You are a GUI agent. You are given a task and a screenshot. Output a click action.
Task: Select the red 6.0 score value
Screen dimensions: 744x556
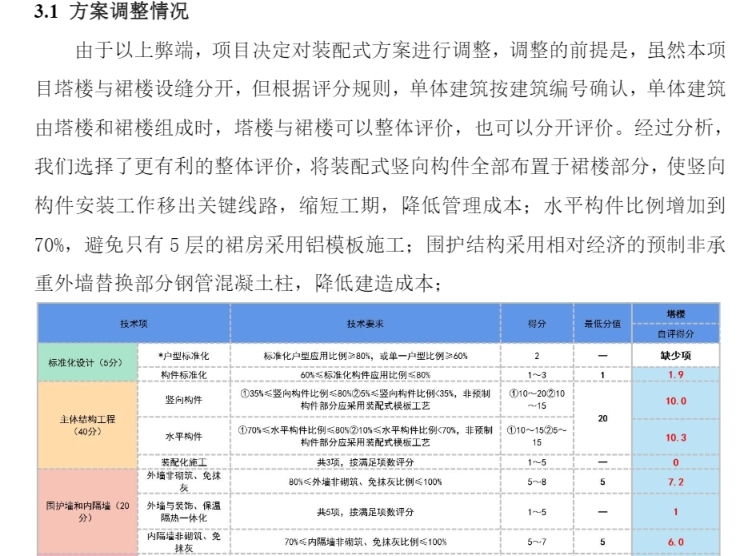676,541
